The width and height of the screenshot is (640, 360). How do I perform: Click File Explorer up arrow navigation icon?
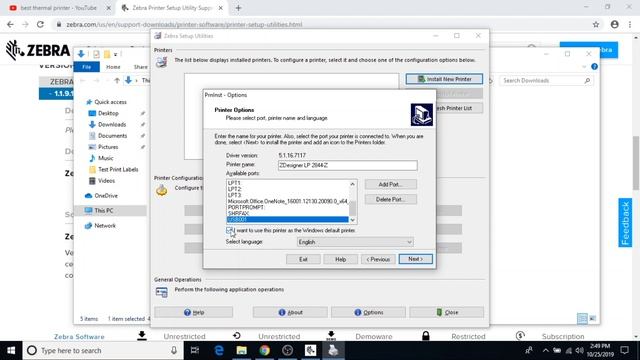117,81
